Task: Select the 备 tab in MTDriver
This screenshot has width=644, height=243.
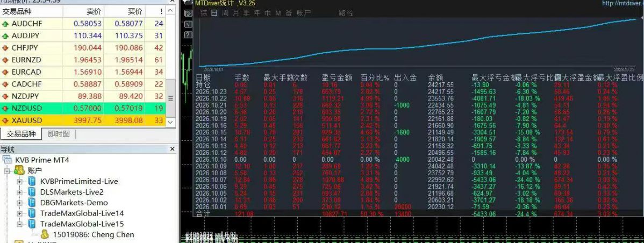Action: point(289,13)
